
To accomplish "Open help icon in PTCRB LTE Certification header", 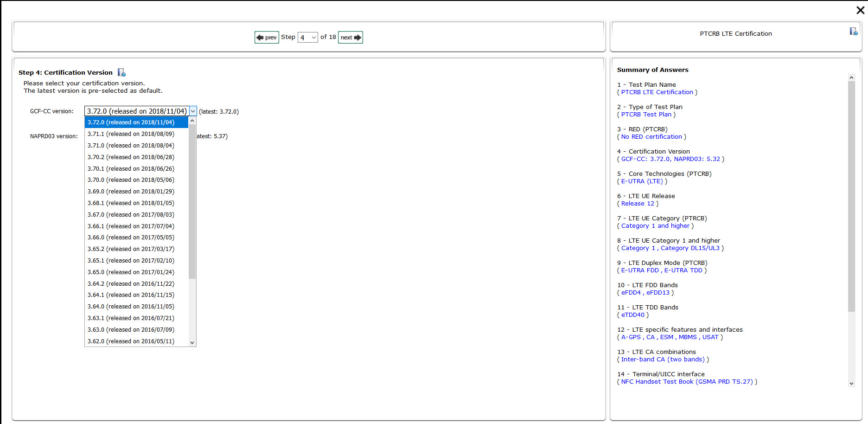I will click(853, 31).
